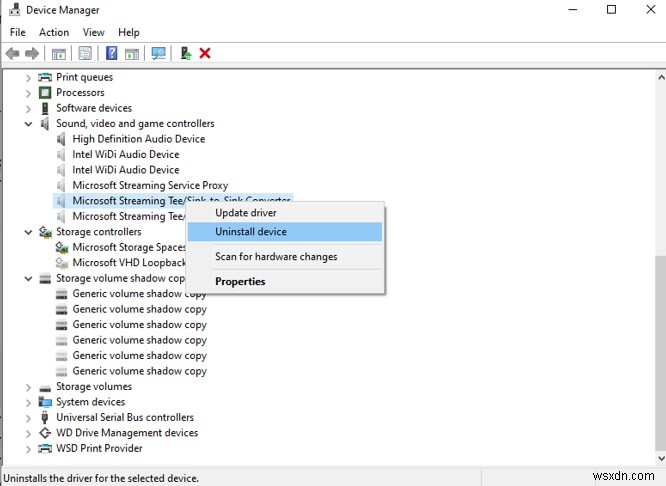This screenshot has width=666, height=486.
Task: Open the File menu
Action: pyautogui.click(x=17, y=32)
